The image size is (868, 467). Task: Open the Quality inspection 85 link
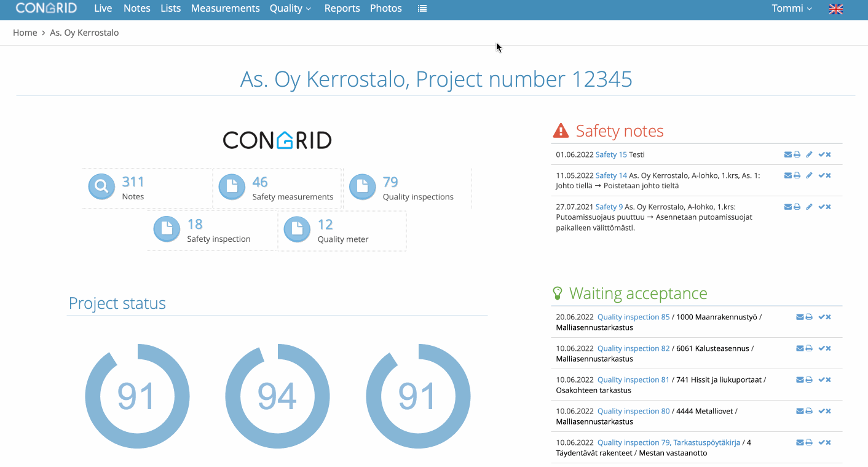(x=634, y=317)
